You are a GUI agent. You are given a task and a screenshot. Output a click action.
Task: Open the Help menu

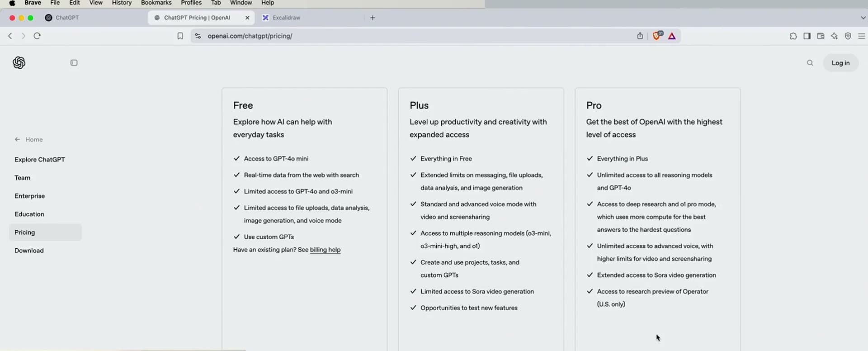pyautogui.click(x=268, y=3)
